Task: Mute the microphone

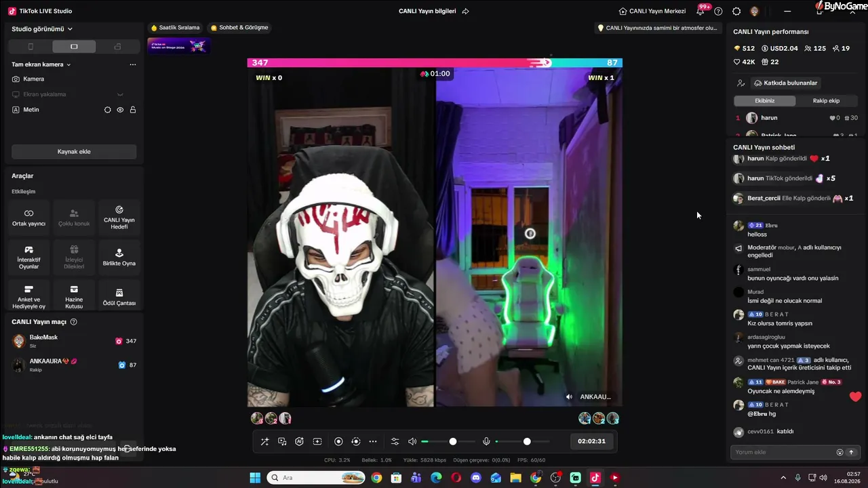Action: (486, 441)
